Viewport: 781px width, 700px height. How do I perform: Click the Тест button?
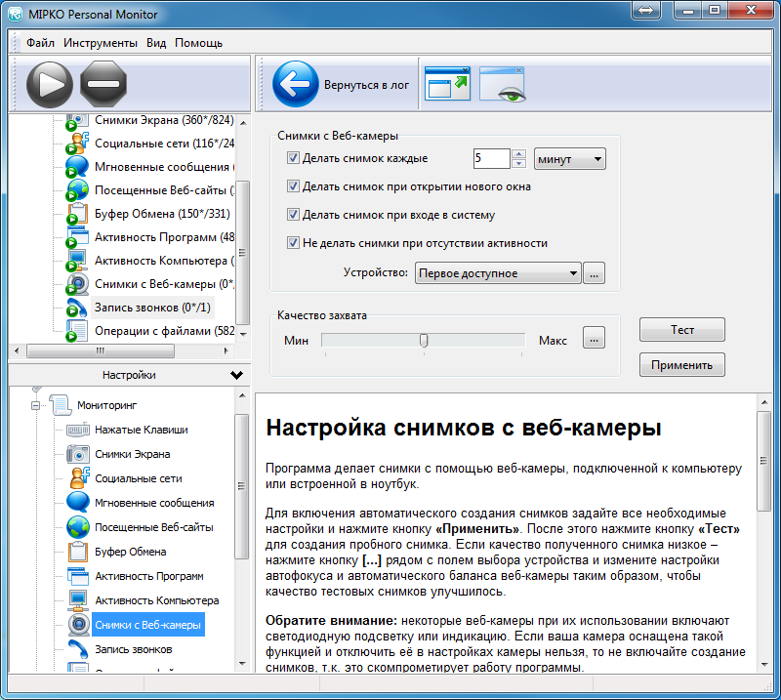pyautogui.click(x=681, y=330)
